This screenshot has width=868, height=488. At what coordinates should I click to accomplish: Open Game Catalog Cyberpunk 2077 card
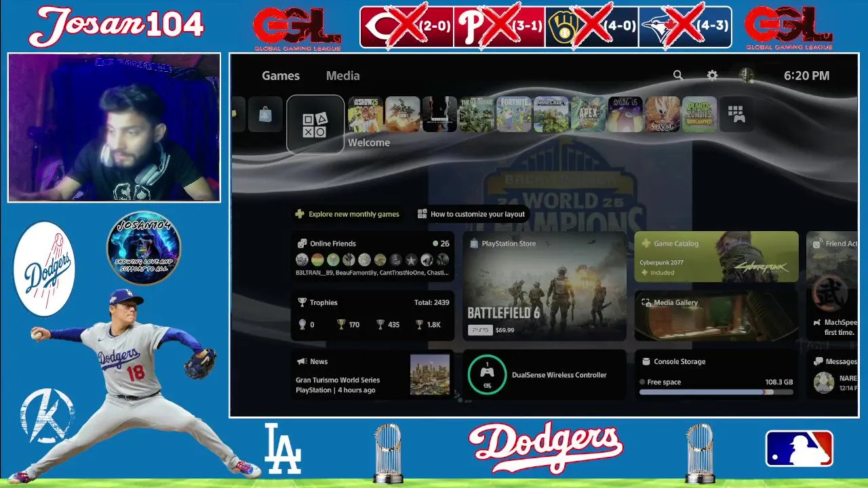(x=716, y=257)
